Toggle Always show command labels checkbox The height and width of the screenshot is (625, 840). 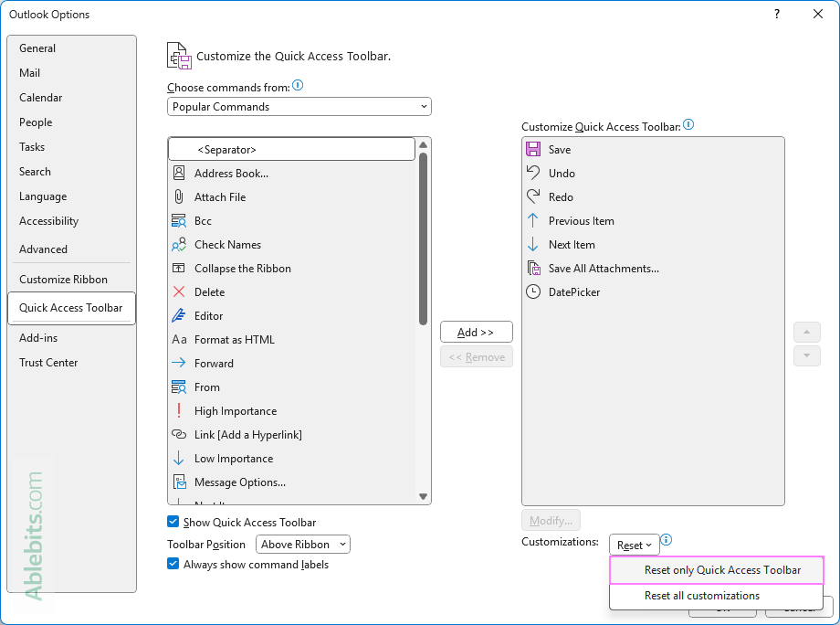click(x=173, y=564)
